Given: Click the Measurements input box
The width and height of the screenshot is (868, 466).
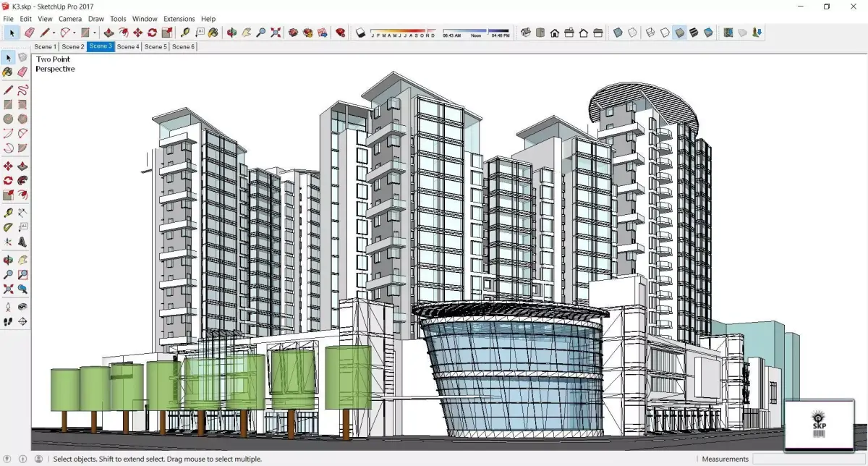Looking at the screenshot, I should point(809,459).
